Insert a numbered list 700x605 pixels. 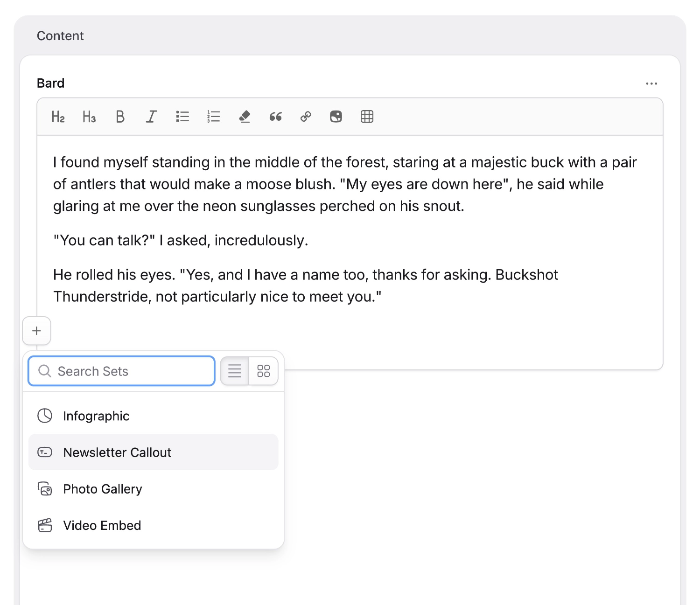click(x=213, y=117)
